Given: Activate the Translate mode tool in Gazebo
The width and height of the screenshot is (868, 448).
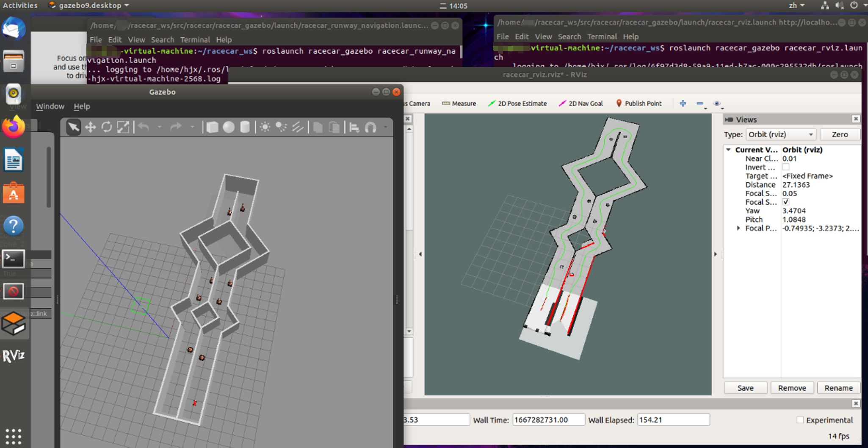Looking at the screenshot, I should (90, 127).
